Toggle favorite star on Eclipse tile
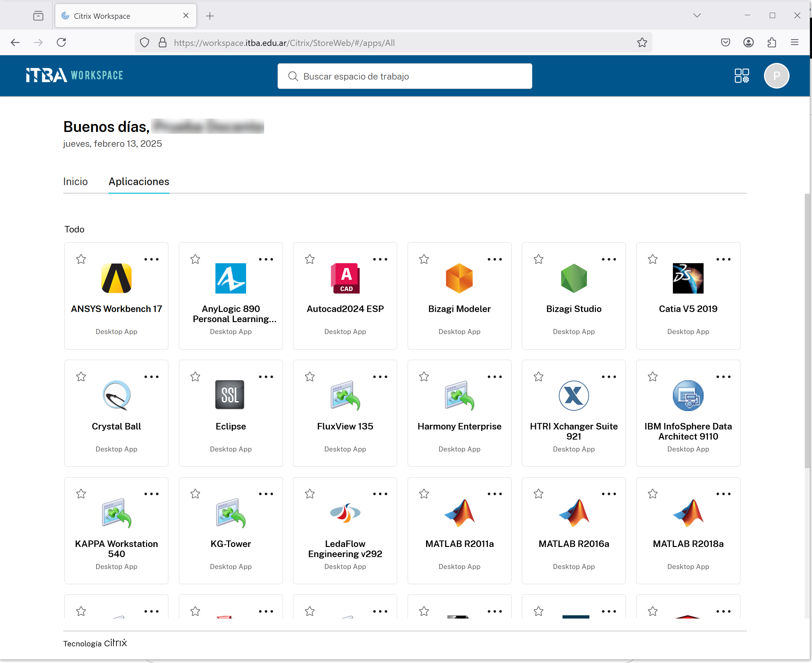 (195, 377)
